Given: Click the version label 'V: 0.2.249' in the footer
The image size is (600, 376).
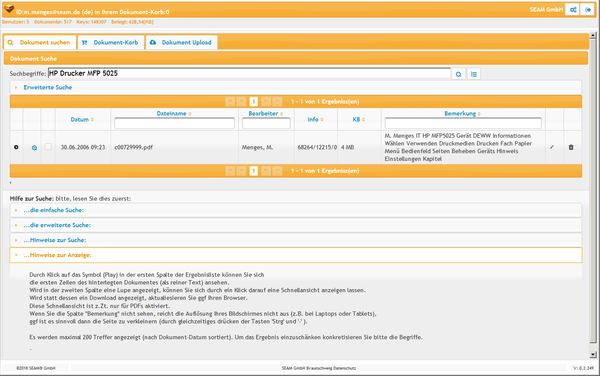Looking at the screenshot, I should 583,368.
